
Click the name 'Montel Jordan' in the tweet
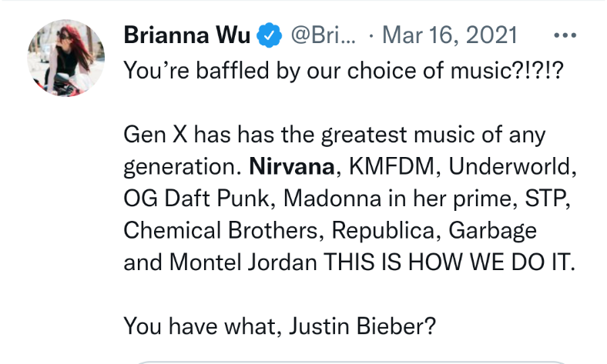pyautogui.click(x=243, y=262)
